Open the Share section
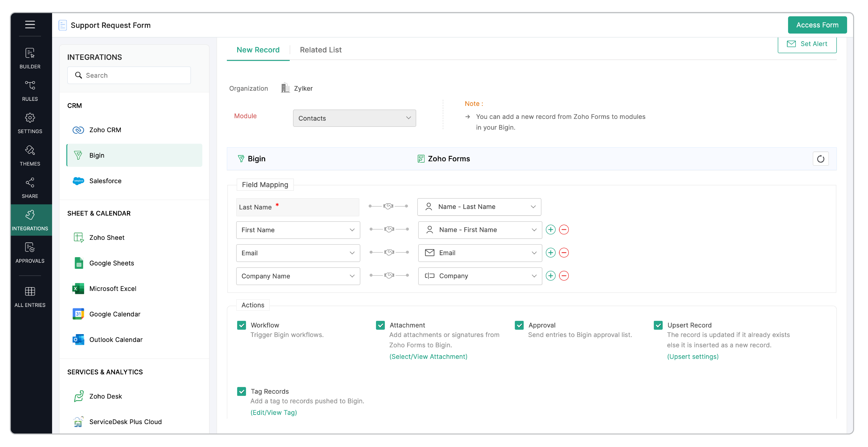The height and width of the screenshot is (447, 868). (30, 187)
